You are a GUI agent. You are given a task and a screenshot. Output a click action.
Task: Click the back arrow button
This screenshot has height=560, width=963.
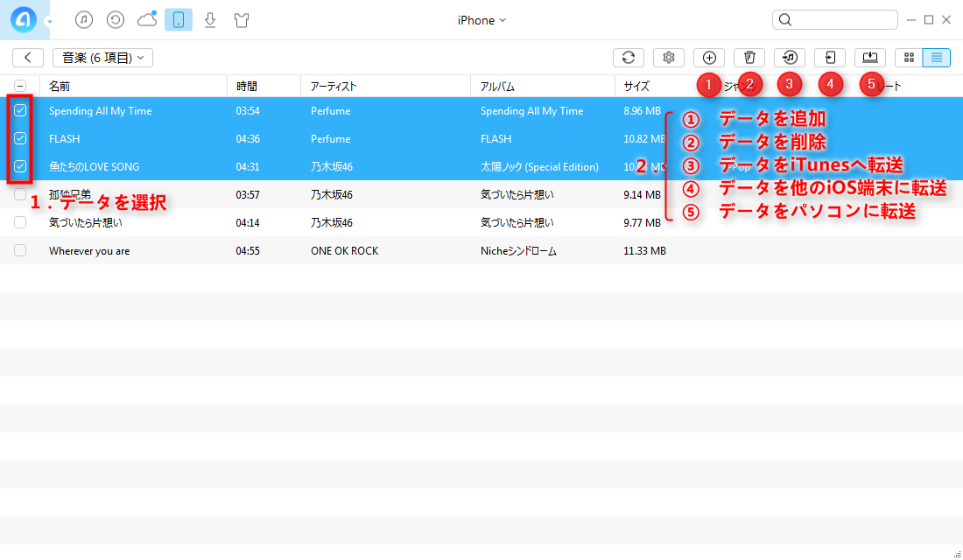click(x=28, y=58)
